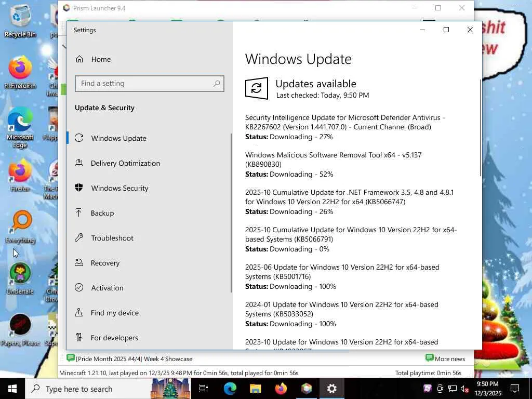The image size is (532, 399).
Task: Click the Backup arrow icon
Action: coord(79,212)
